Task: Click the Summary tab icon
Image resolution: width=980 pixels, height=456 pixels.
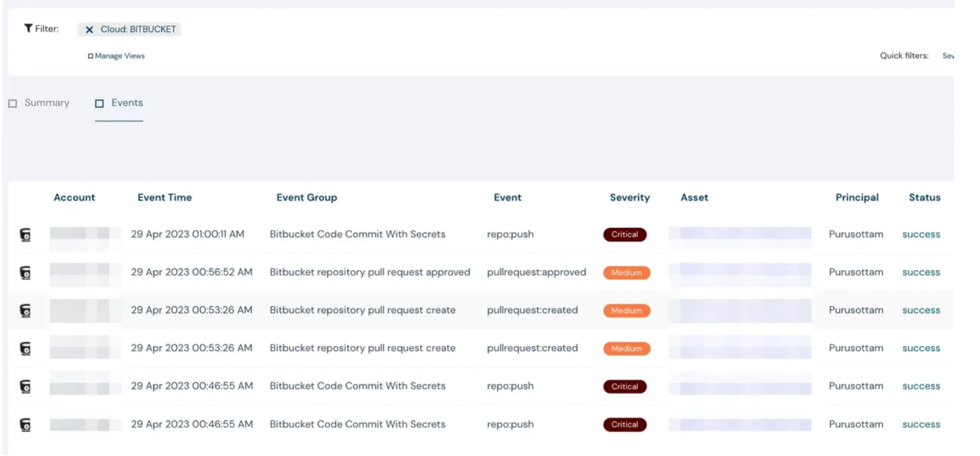Action: [13, 104]
